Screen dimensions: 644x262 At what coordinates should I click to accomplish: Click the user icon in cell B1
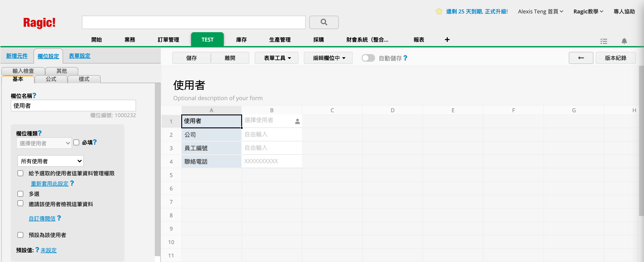point(297,121)
